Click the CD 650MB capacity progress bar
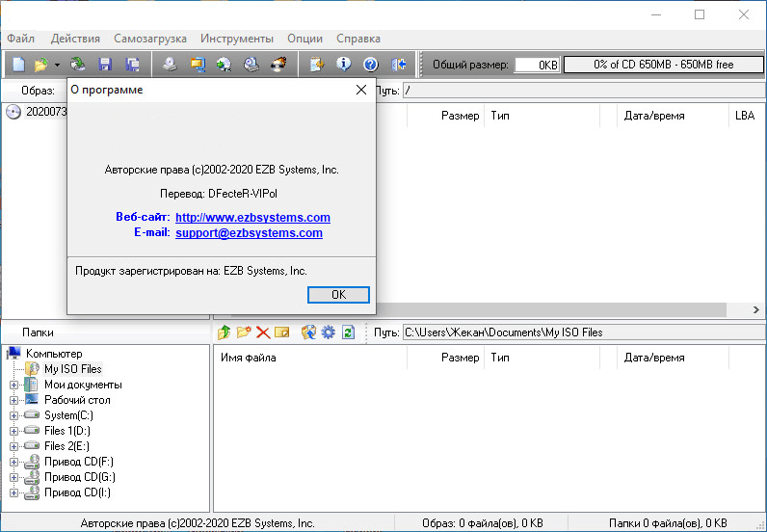 coord(663,65)
